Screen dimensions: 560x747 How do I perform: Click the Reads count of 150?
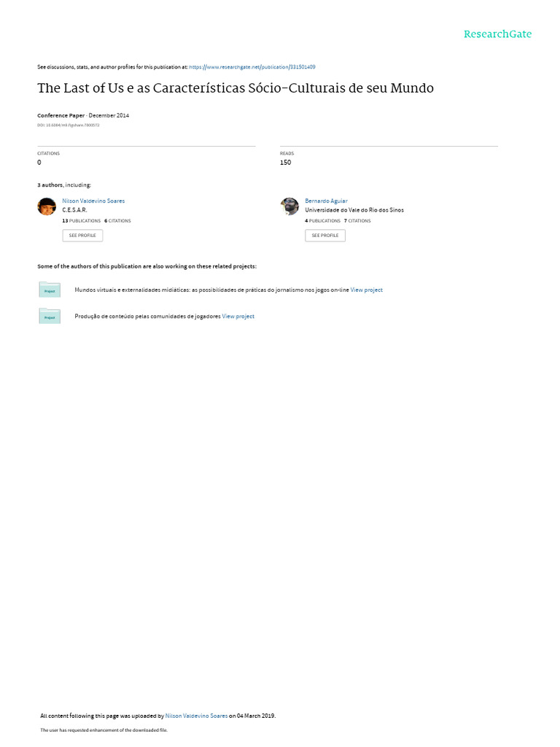285,163
